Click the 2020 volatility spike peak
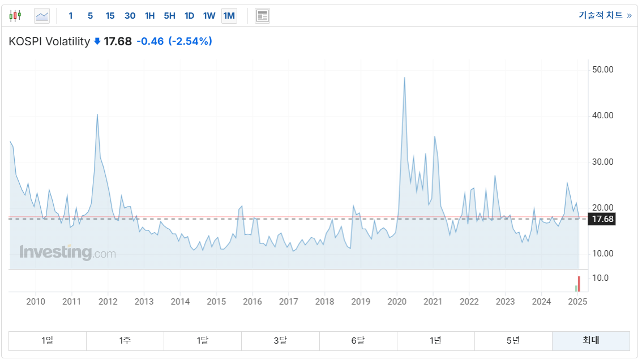Viewport: 642px width, 364px height. 405,78
